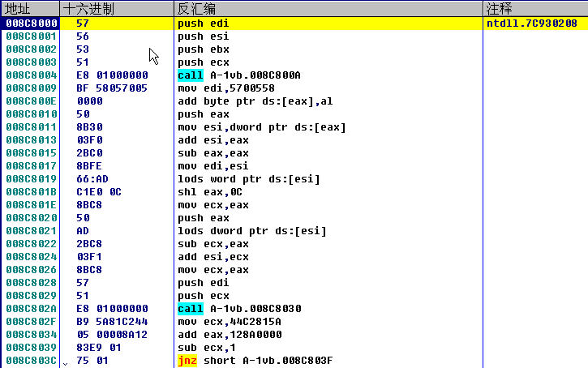Click instruction call A-1vb.008C8030
Image resolution: width=588 pixels, height=368 pixels.
tap(239, 309)
